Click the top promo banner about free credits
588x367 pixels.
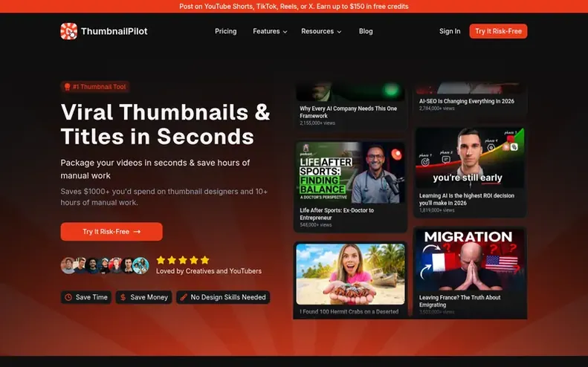point(294,7)
